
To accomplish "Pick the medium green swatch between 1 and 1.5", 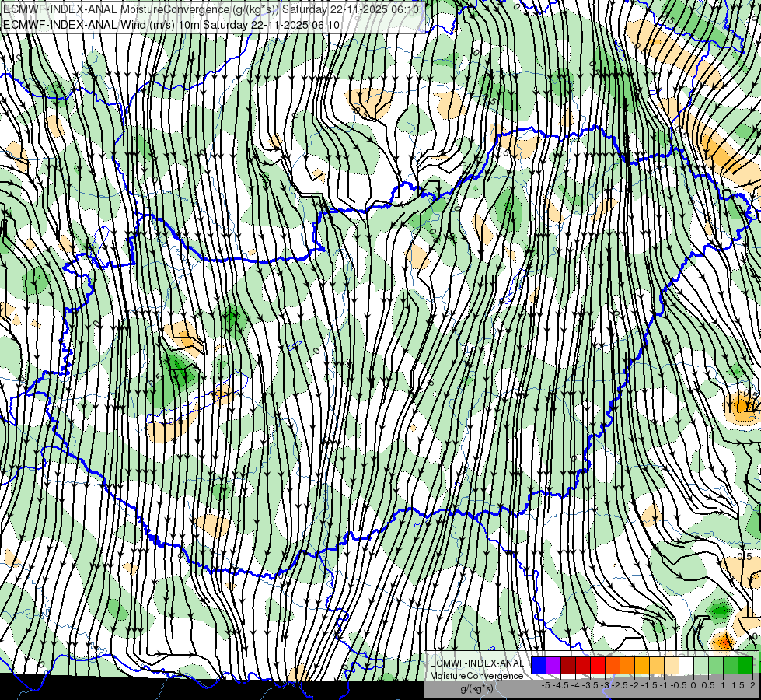I will pyautogui.click(x=731, y=666).
